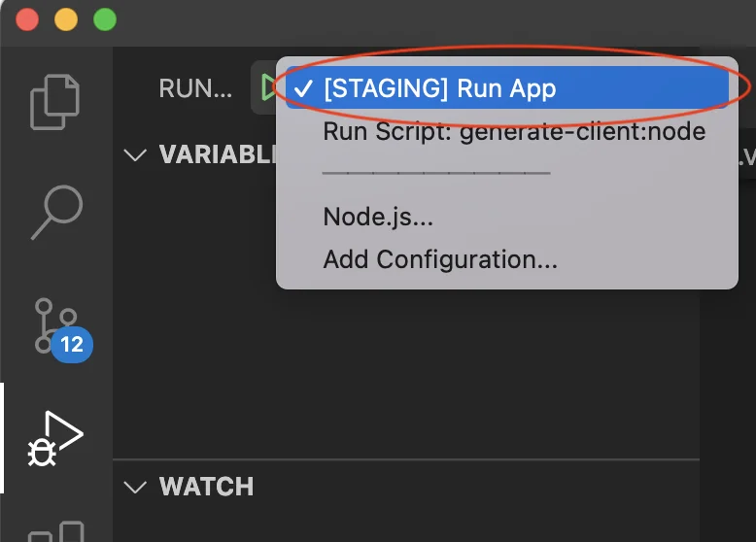Open the Explorer files view
This screenshot has width=756, height=542.
(55, 102)
